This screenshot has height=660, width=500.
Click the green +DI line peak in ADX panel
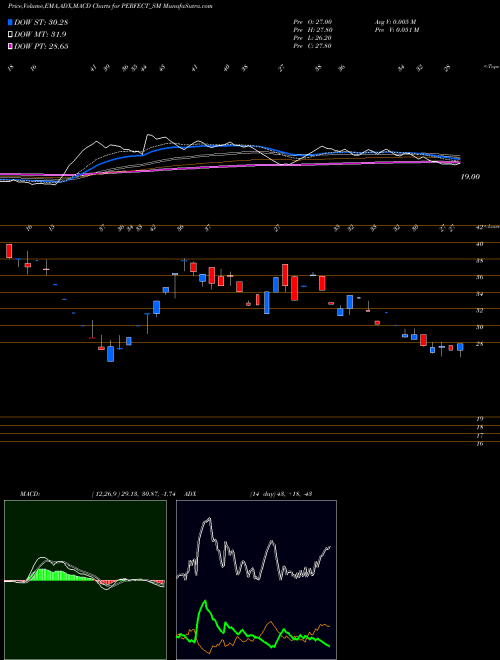(205, 602)
